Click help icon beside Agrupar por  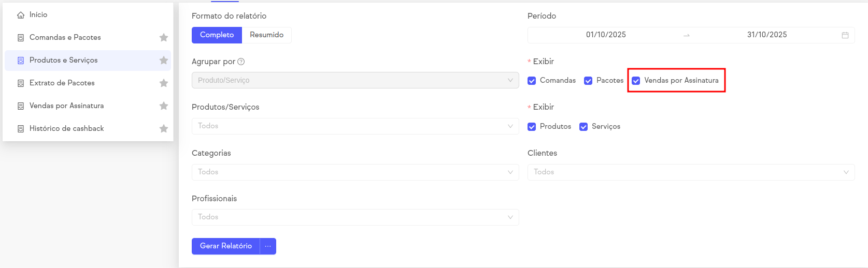[x=241, y=62]
